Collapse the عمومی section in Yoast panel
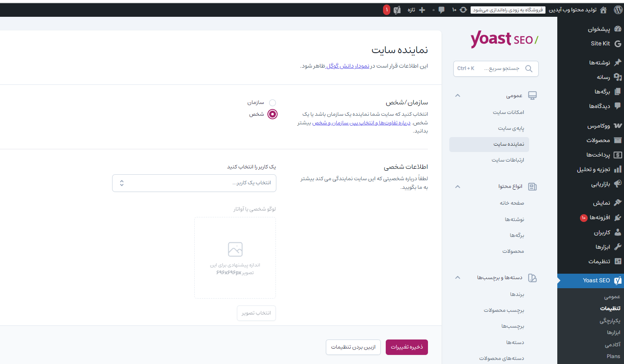The width and height of the screenshot is (624, 364). point(457,95)
